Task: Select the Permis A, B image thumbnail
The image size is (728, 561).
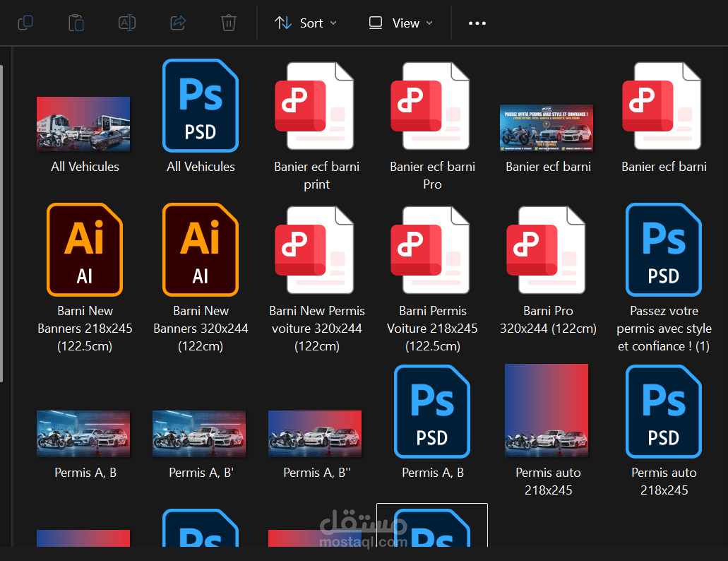Action: [83, 434]
